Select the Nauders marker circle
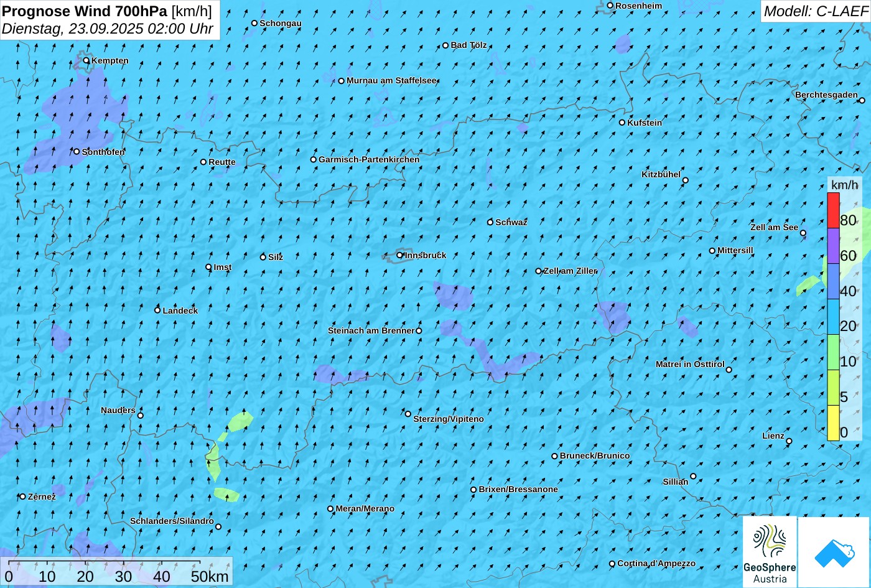This screenshot has height=588, width=871. 141,416
